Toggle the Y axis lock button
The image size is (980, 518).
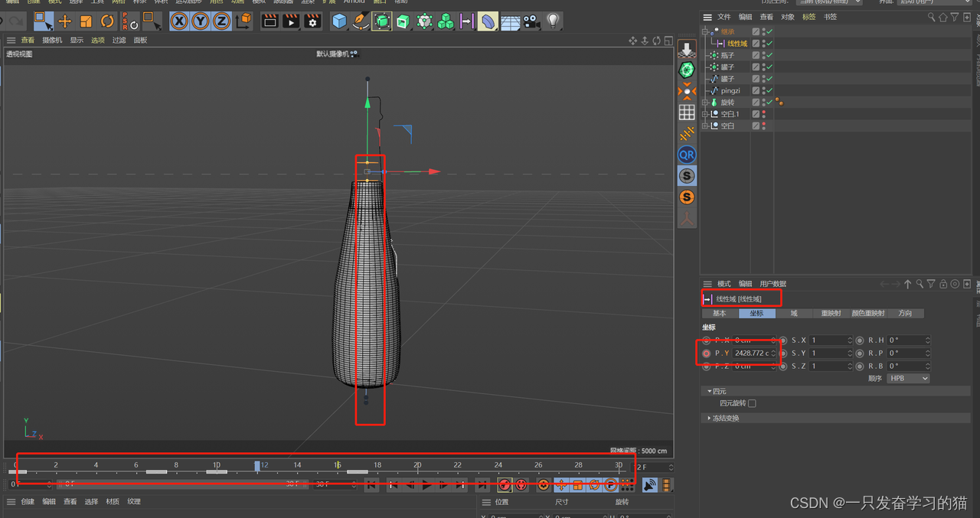(x=201, y=21)
